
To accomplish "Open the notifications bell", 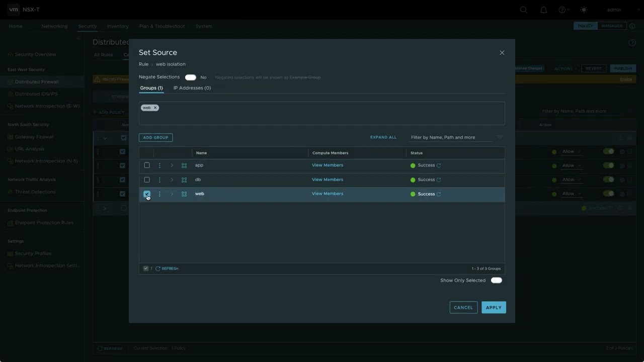I will click(543, 10).
